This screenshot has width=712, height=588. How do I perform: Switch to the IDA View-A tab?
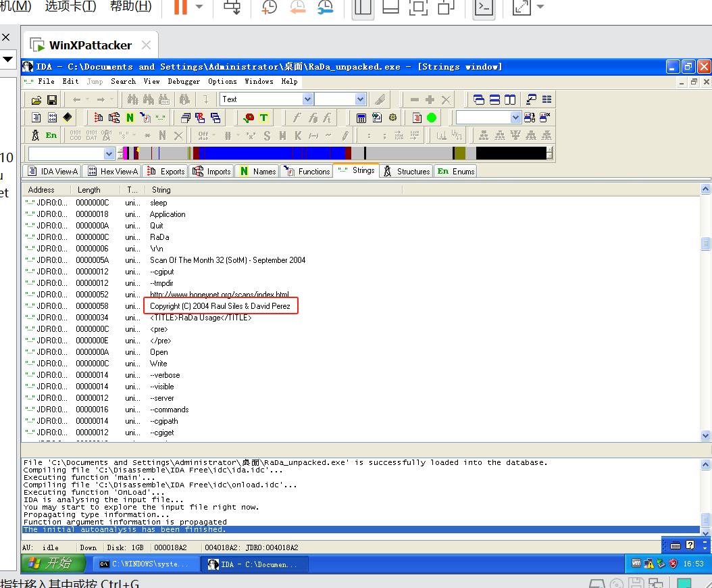52,171
